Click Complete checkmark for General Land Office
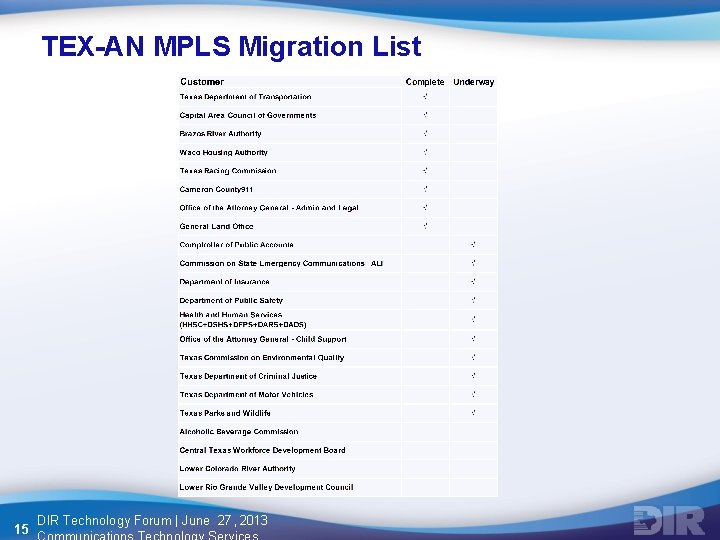 [425, 226]
